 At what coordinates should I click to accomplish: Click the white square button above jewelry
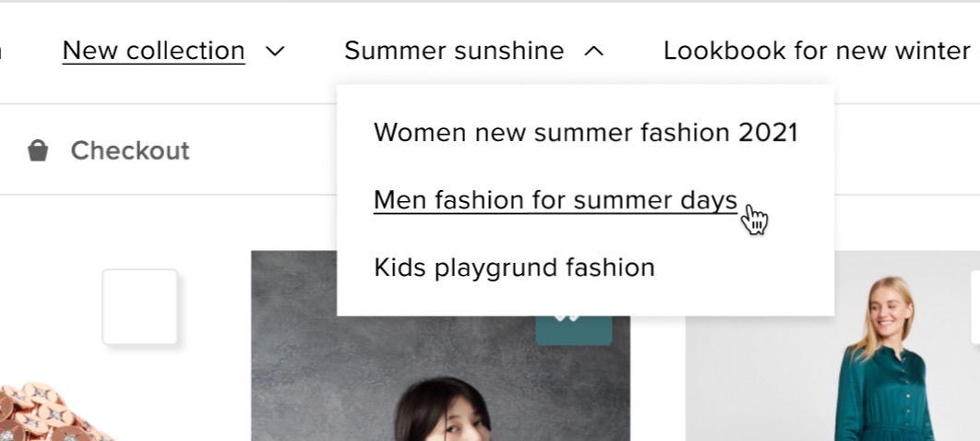[x=140, y=306]
